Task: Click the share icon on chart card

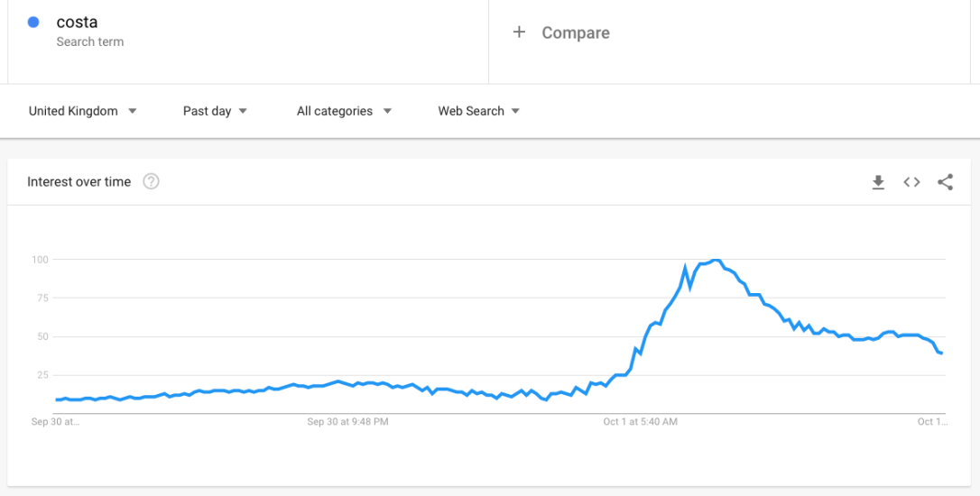Action: (945, 182)
